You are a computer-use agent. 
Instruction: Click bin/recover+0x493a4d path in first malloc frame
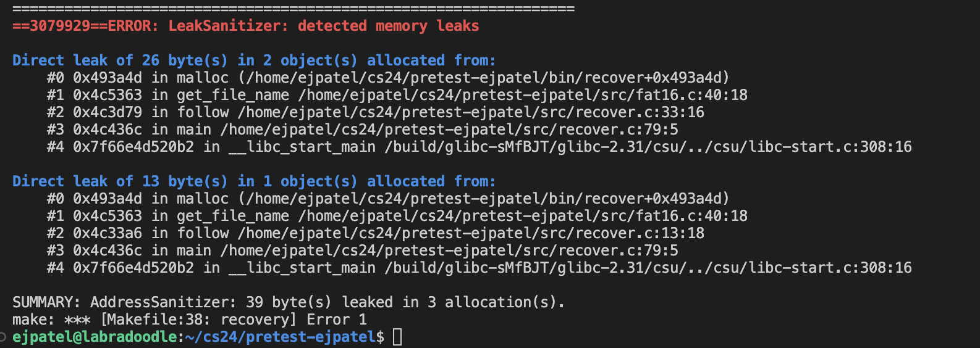(453, 78)
